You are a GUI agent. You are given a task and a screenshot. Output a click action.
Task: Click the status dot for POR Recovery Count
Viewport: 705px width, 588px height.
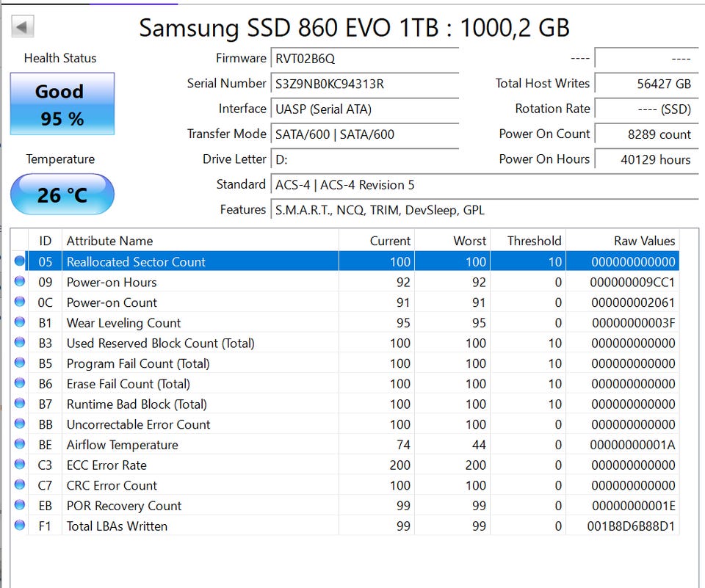pyautogui.click(x=20, y=505)
